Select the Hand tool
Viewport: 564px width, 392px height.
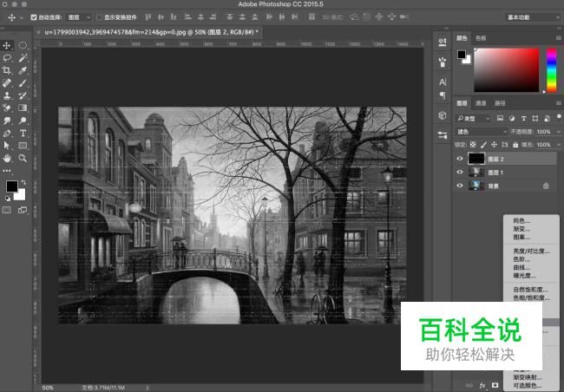(6, 158)
